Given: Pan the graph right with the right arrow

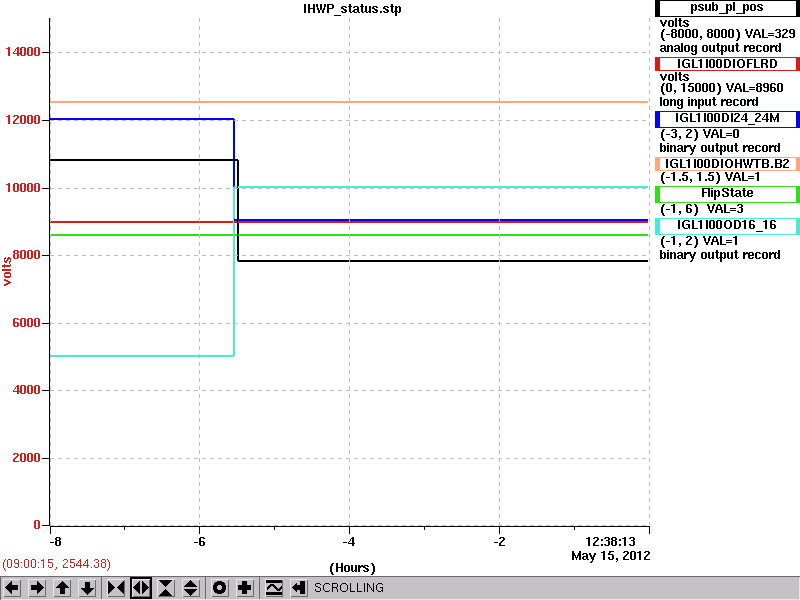Looking at the screenshot, I should (37, 588).
